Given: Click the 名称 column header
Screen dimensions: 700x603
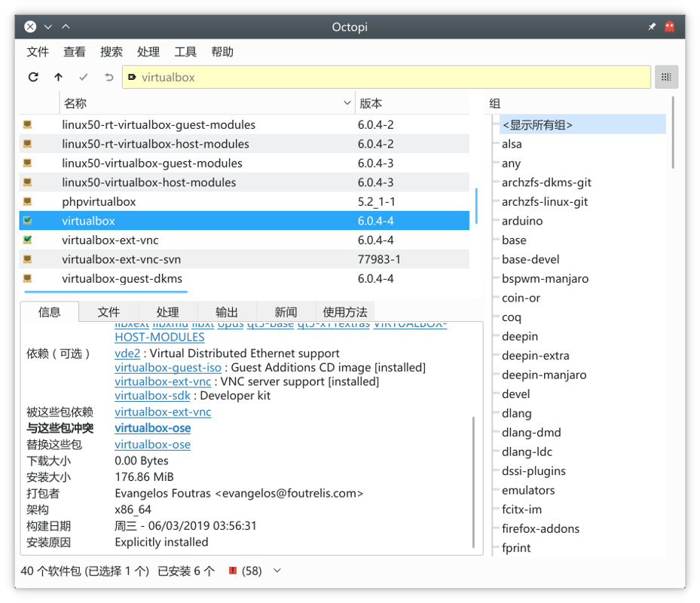Looking at the screenshot, I should [x=206, y=103].
